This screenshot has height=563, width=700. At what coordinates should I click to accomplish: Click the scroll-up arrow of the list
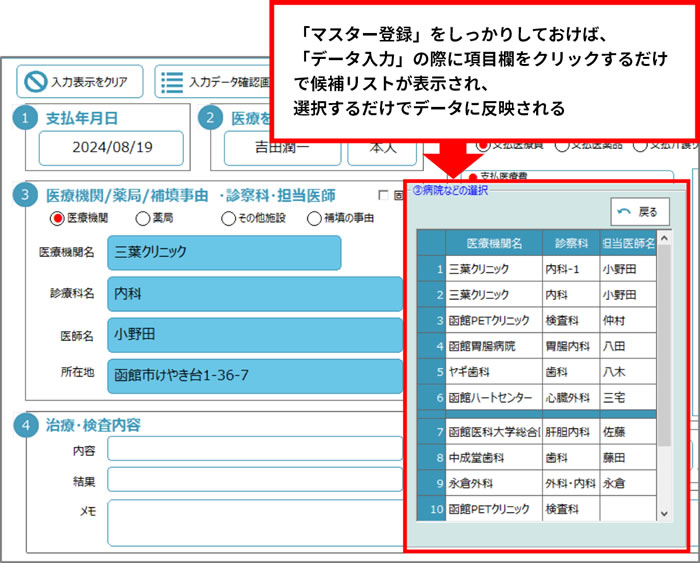[664, 238]
